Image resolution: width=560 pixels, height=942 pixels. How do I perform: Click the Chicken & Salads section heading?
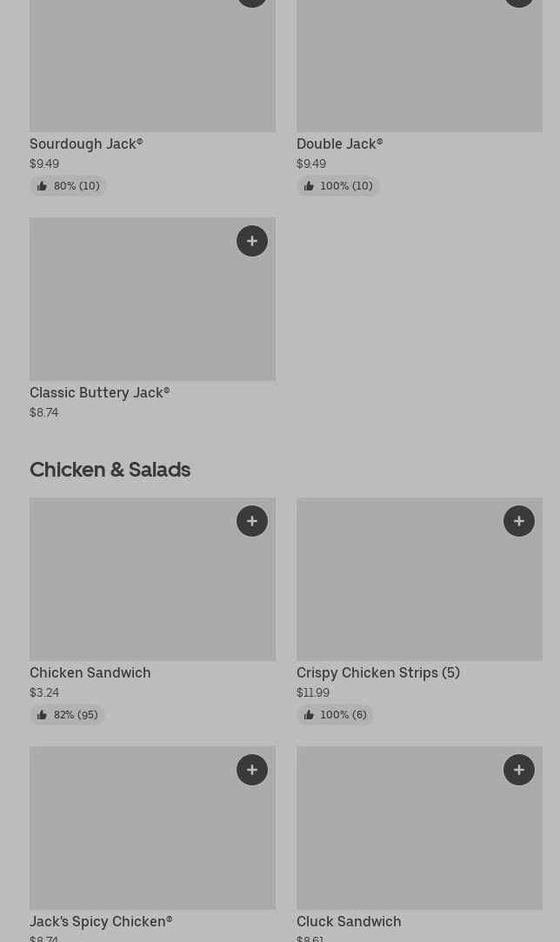[110, 470]
